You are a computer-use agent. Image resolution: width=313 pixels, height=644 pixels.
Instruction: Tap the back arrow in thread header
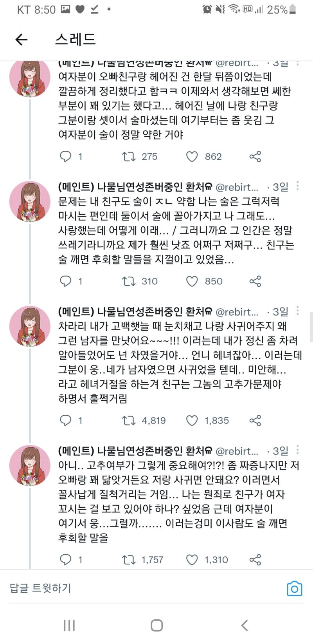coord(22,39)
